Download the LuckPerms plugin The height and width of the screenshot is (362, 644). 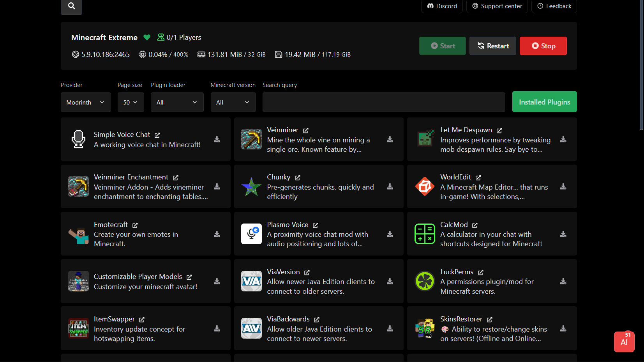[x=563, y=281]
